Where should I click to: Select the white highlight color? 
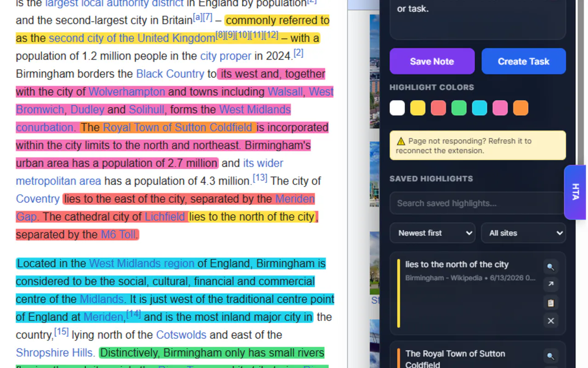pyautogui.click(x=397, y=108)
